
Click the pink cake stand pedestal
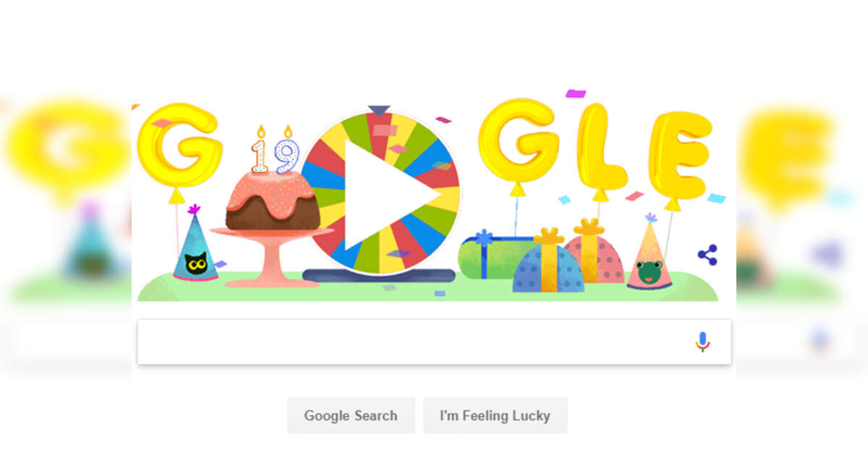pyautogui.click(x=272, y=257)
